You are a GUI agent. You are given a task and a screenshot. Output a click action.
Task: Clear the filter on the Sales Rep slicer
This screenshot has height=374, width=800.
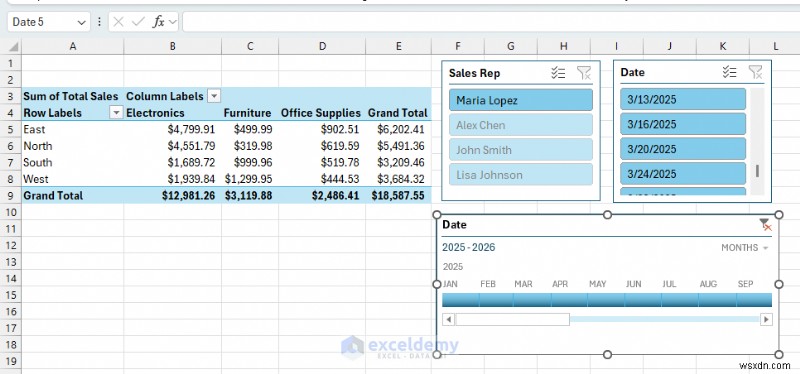pos(584,73)
